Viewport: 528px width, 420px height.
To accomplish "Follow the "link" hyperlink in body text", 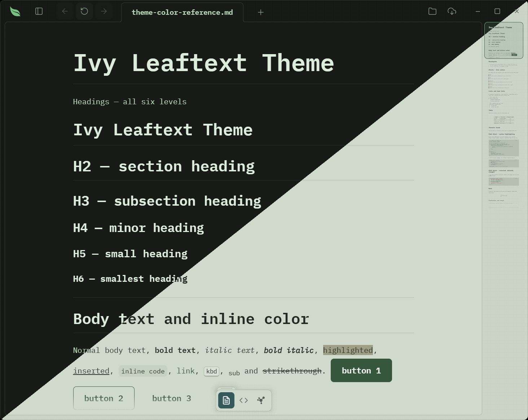I will [x=186, y=371].
